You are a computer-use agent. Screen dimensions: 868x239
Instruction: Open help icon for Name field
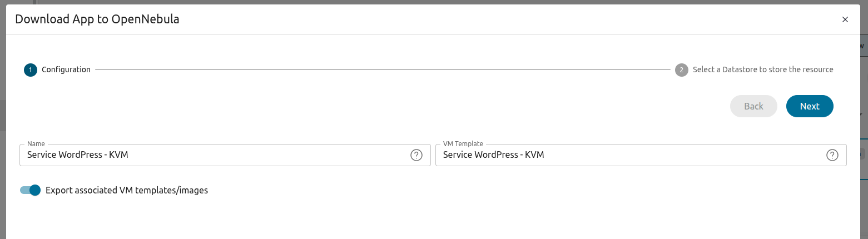(x=416, y=155)
